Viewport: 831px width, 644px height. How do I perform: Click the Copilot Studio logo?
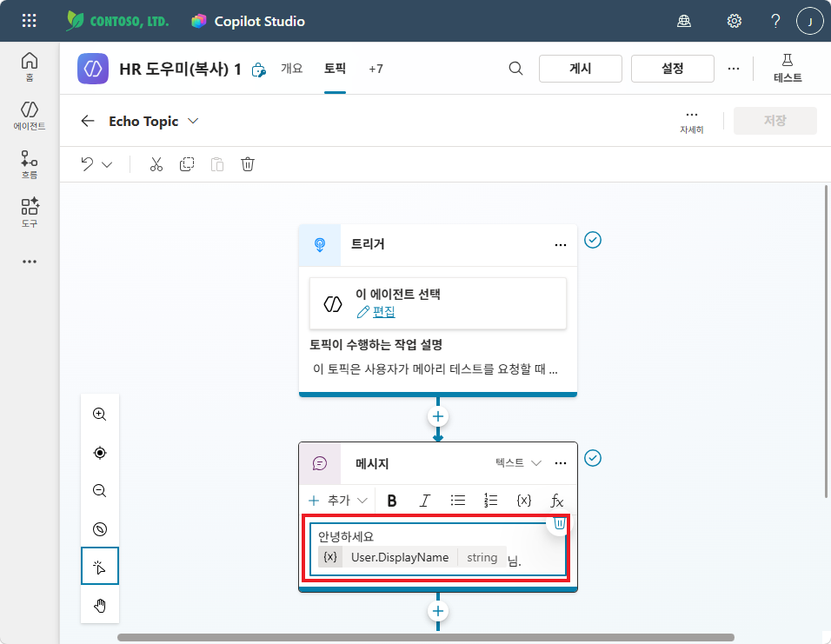pyautogui.click(x=199, y=21)
